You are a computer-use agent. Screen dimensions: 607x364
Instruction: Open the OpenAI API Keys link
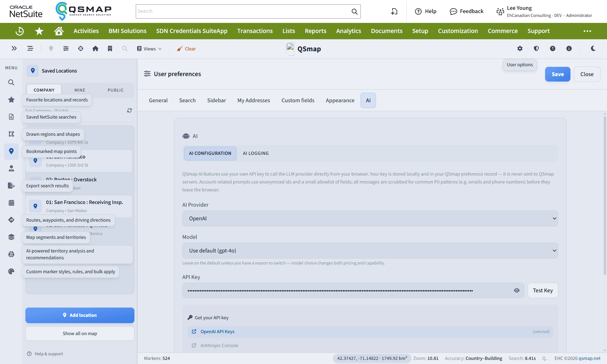217,332
